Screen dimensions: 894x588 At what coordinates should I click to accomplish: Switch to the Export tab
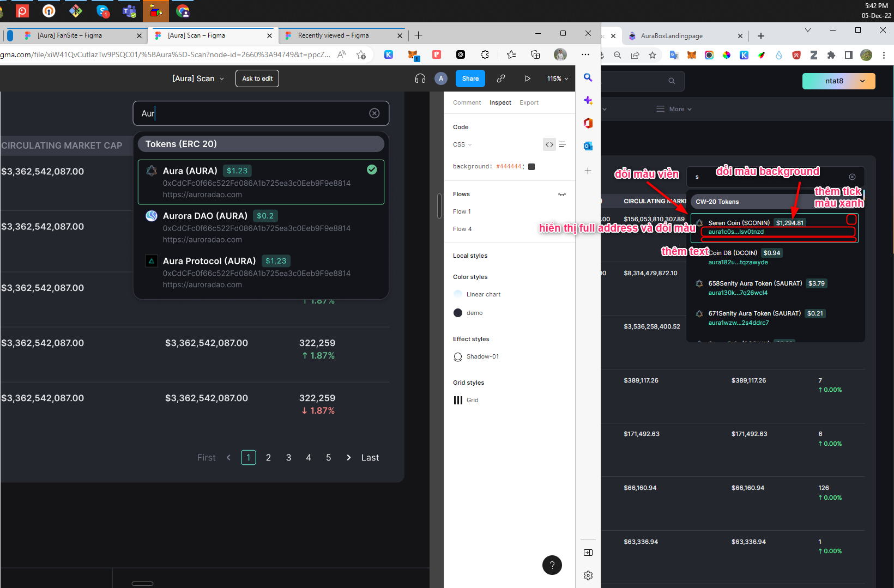tap(529, 102)
